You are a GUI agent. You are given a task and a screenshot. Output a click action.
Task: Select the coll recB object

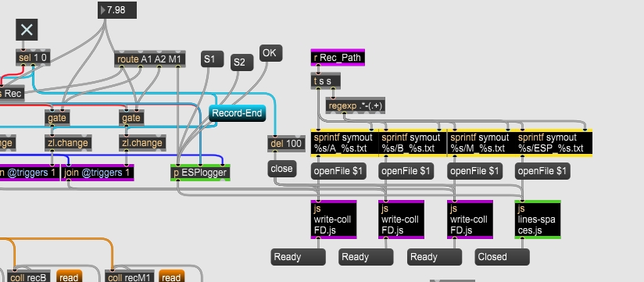[28, 277]
